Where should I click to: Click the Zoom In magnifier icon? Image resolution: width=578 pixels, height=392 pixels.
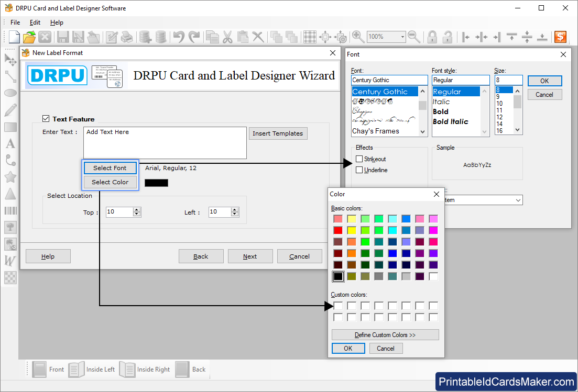358,37
